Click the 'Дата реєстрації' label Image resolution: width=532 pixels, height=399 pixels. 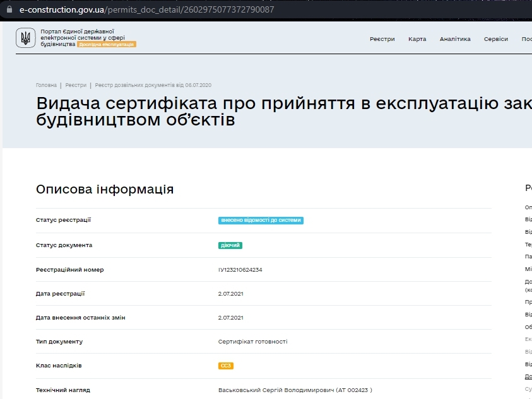coord(61,294)
